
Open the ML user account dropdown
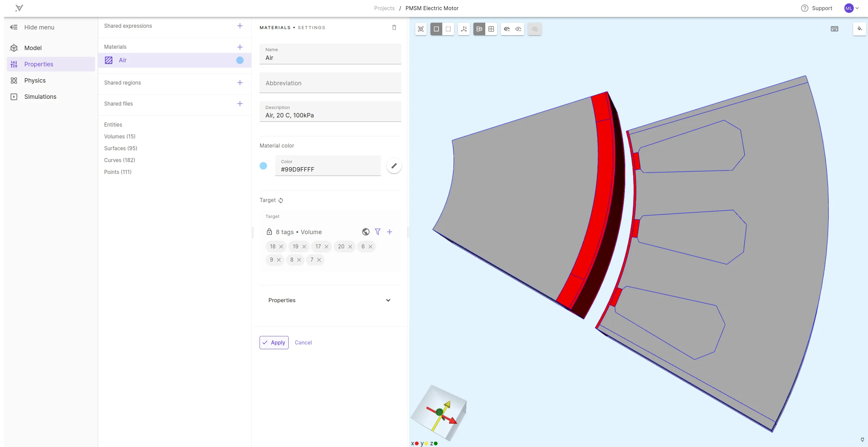point(852,8)
